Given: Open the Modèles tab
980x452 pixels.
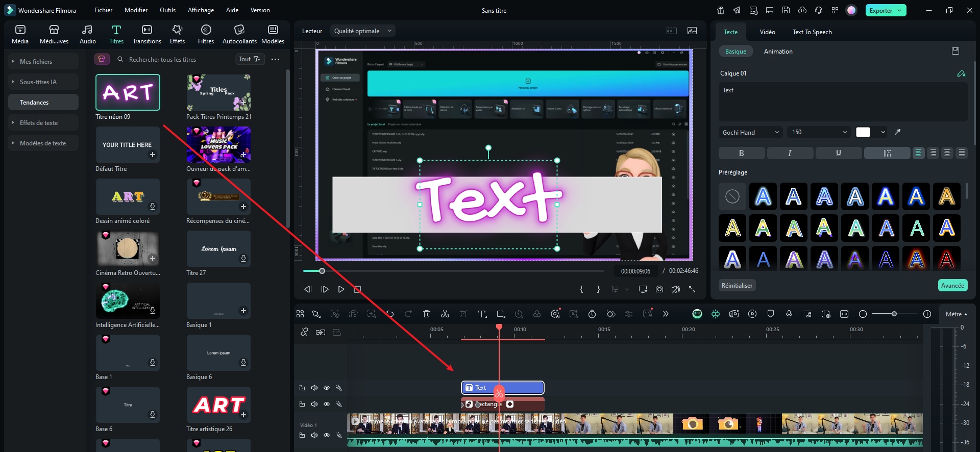Looking at the screenshot, I should point(273,34).
